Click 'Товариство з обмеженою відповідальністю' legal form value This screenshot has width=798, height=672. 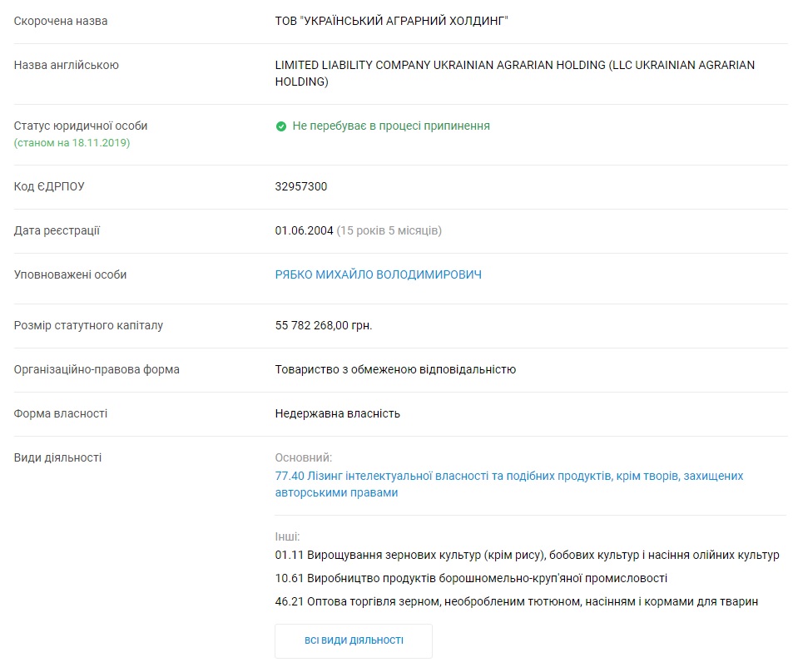pyautogui.click(x=395, y=369)
